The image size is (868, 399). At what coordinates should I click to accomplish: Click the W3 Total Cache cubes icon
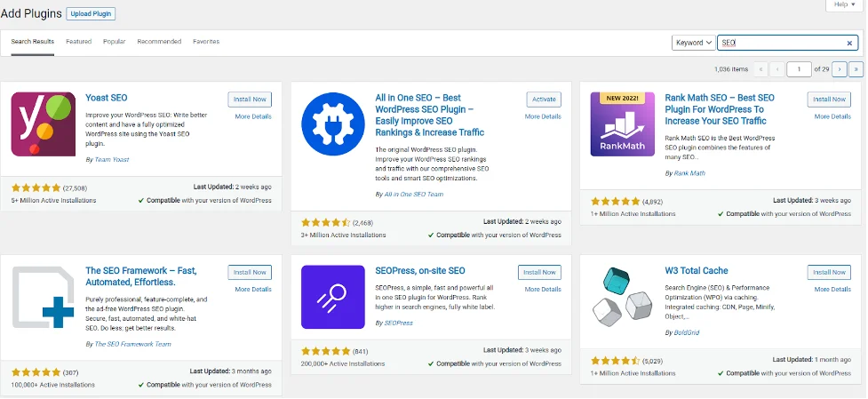623,297
